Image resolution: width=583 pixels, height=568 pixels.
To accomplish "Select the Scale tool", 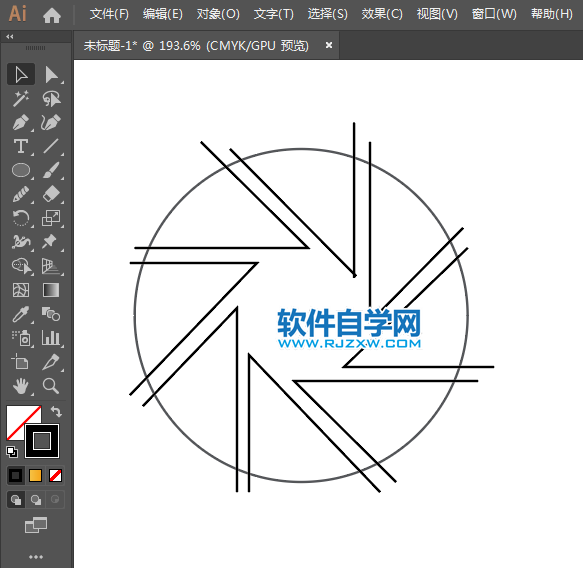I will (51, 218).
